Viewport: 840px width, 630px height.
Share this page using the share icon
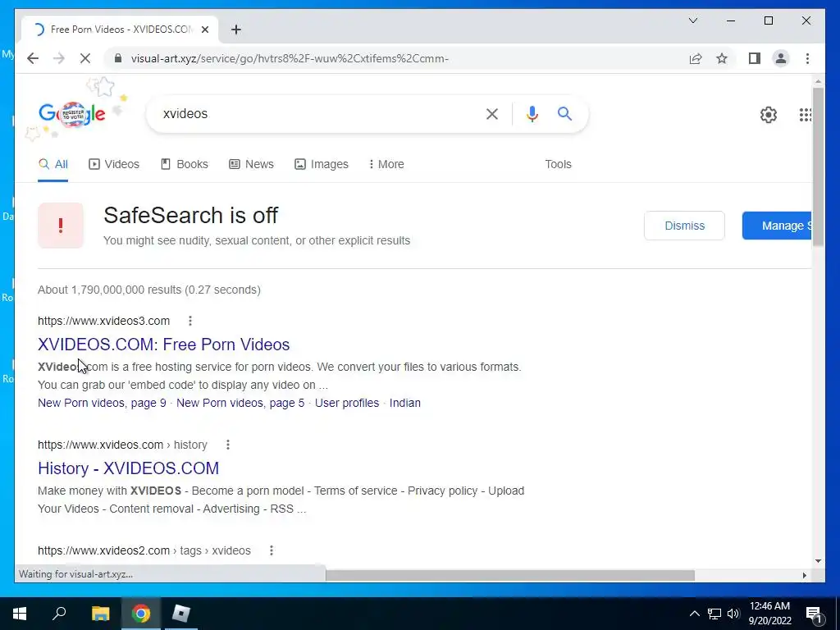[696, 58]
